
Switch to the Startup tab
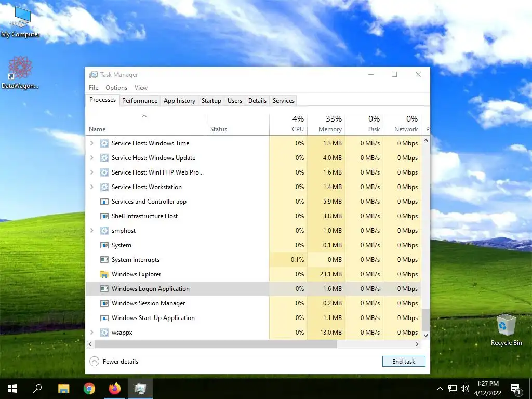211,101
